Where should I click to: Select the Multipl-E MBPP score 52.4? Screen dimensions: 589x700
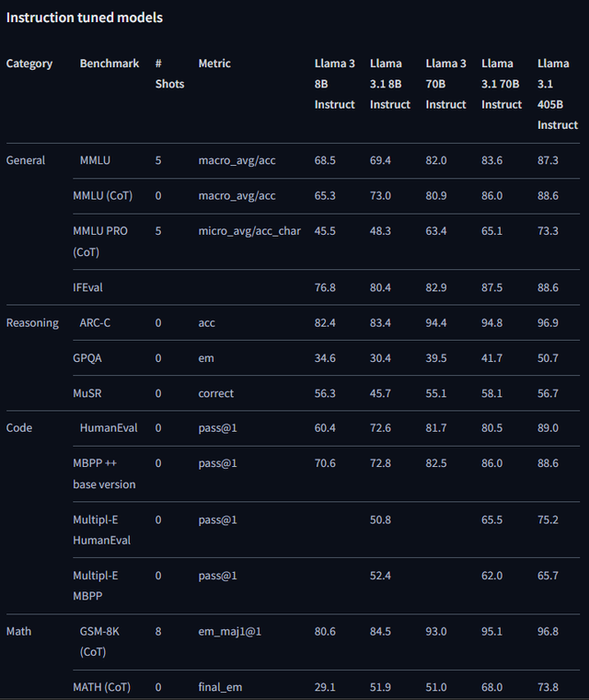[380, 576]
